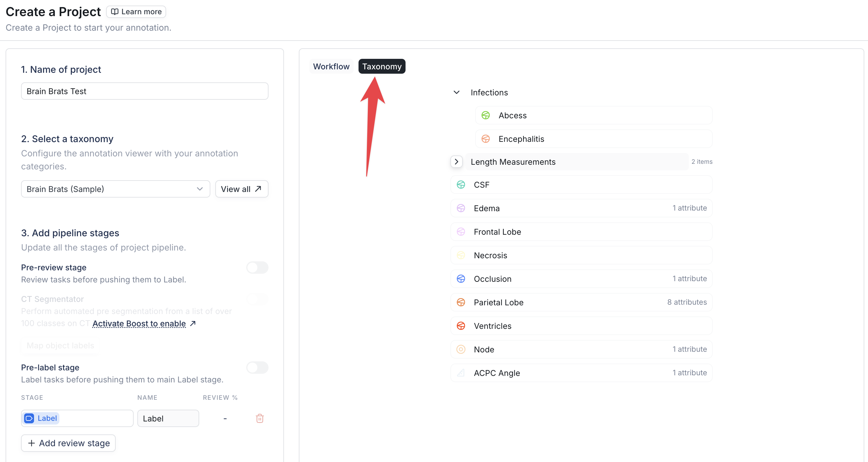
Task: Click the external arrow after Activate Boost
Action: 193,324
